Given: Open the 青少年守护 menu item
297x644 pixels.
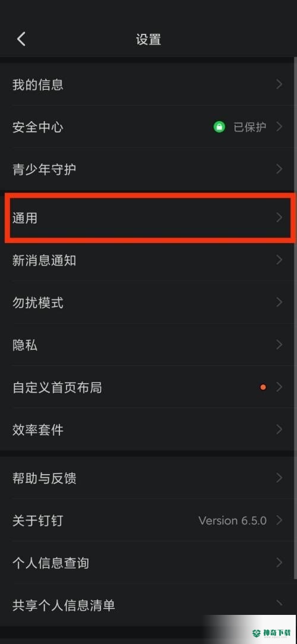Looking at the screenshot, I should [x=148, y=169].
